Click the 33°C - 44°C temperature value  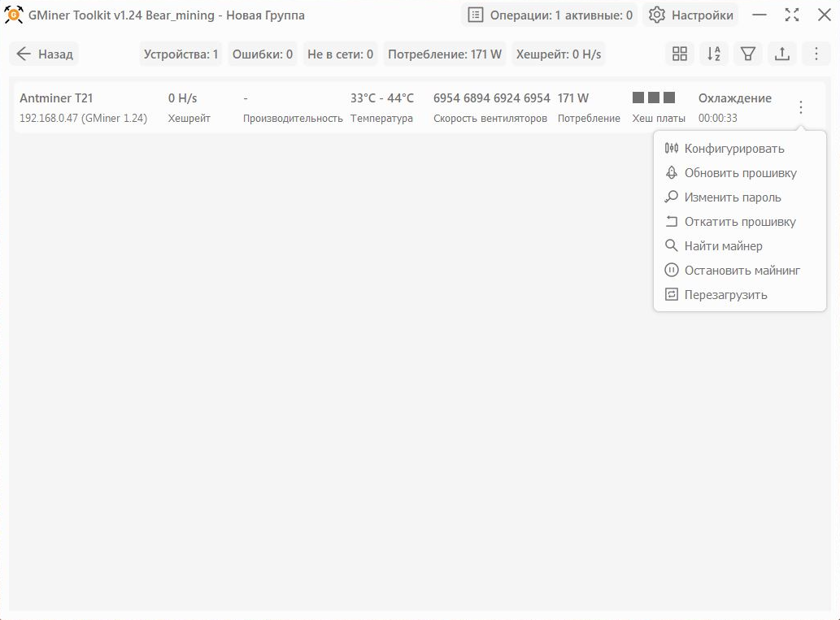tap(382, 98)
